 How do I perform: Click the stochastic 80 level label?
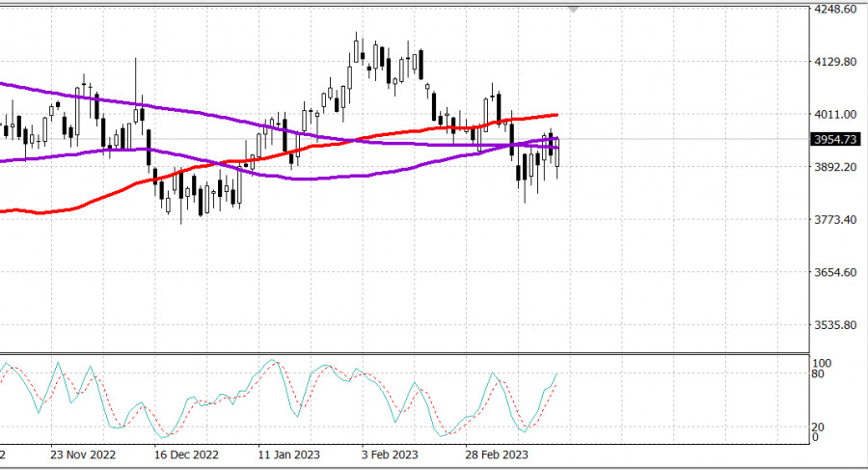820,374
